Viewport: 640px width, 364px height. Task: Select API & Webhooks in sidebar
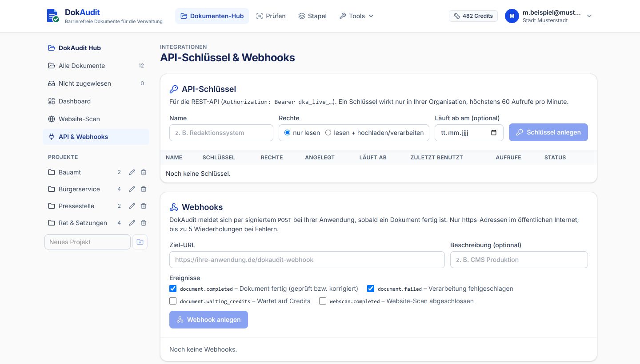click(x=96, y=137)
